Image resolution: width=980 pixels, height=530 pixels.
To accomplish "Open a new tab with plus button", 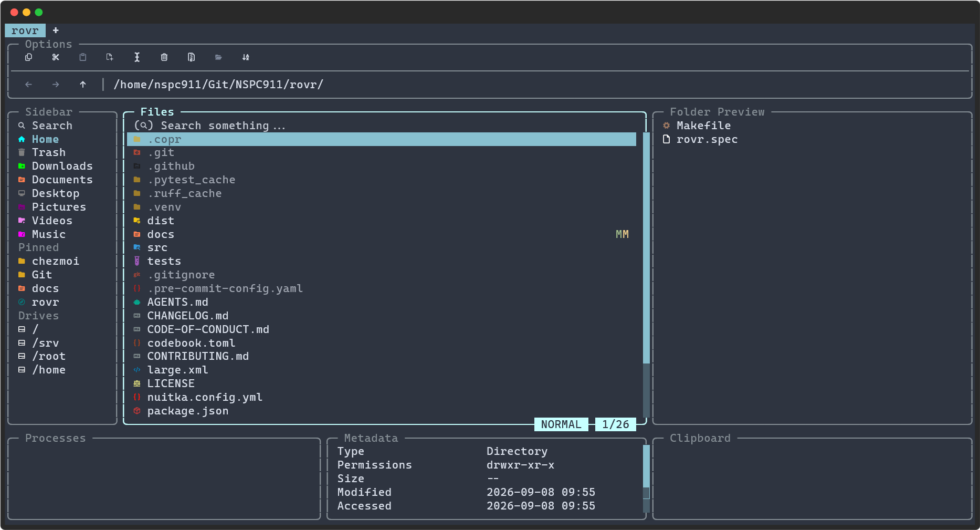I will 56,30.
